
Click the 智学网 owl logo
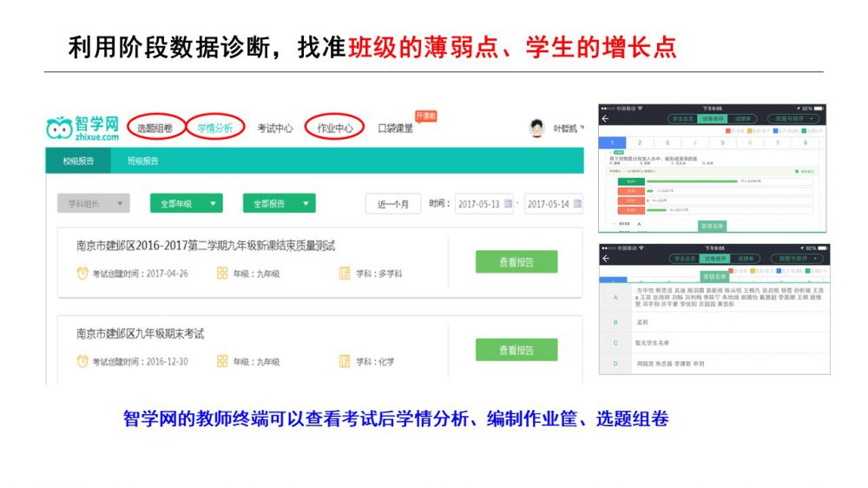[x=59, y=129]
